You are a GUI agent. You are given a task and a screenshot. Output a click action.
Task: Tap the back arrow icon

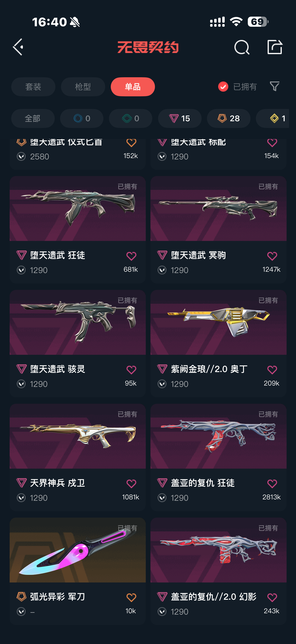[x=18, y=47]
